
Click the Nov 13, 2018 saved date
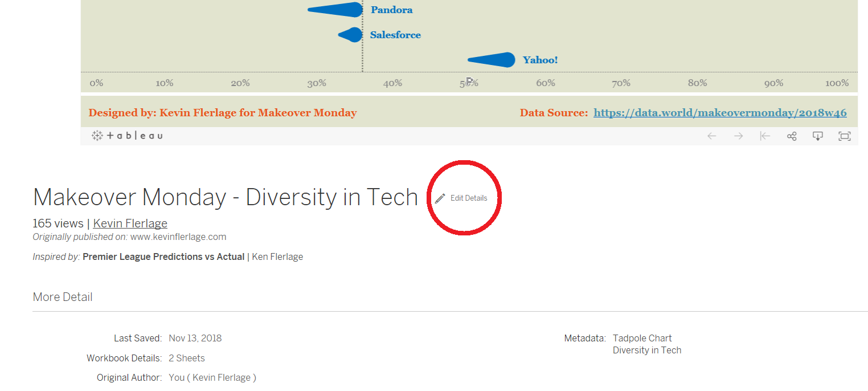[195, 338]
